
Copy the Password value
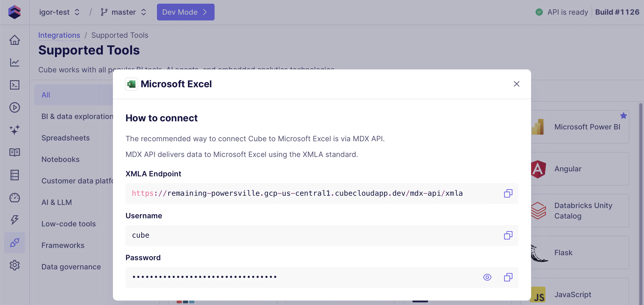[x=508, y=277]
